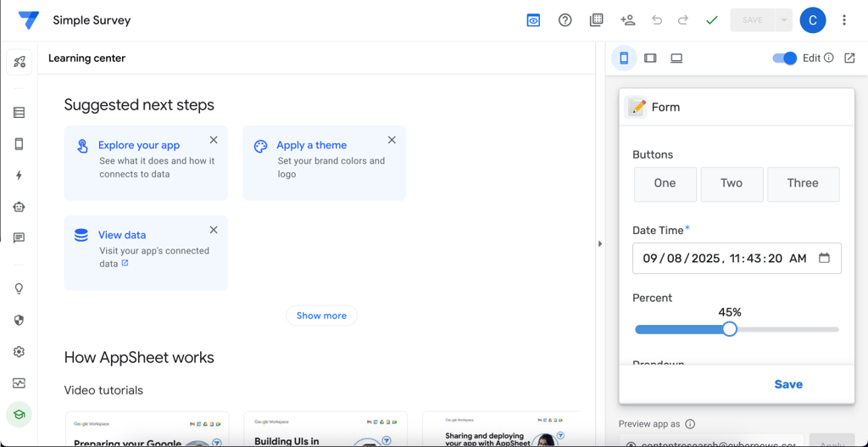Viewport: 868px width, 447px height.
Task: Open the Security shield icon
Action: (19, 320)
